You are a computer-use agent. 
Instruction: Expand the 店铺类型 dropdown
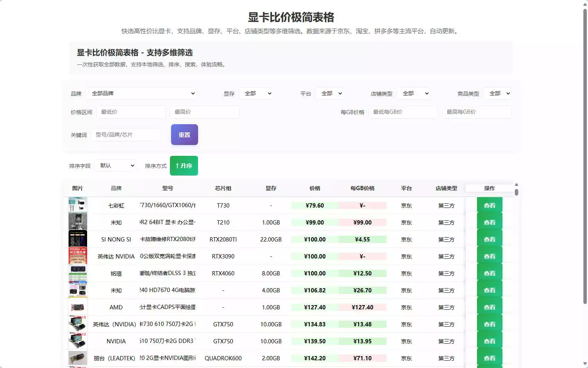(x=413, y=93)
